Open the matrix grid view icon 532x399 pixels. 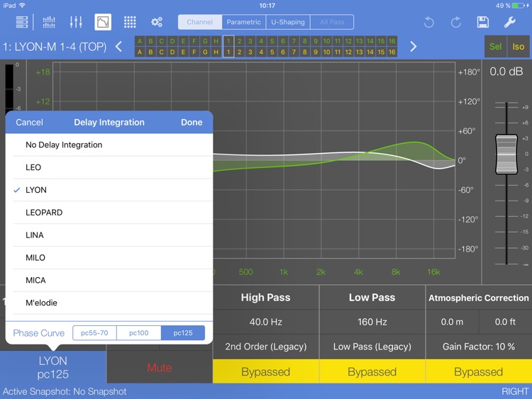130,22
